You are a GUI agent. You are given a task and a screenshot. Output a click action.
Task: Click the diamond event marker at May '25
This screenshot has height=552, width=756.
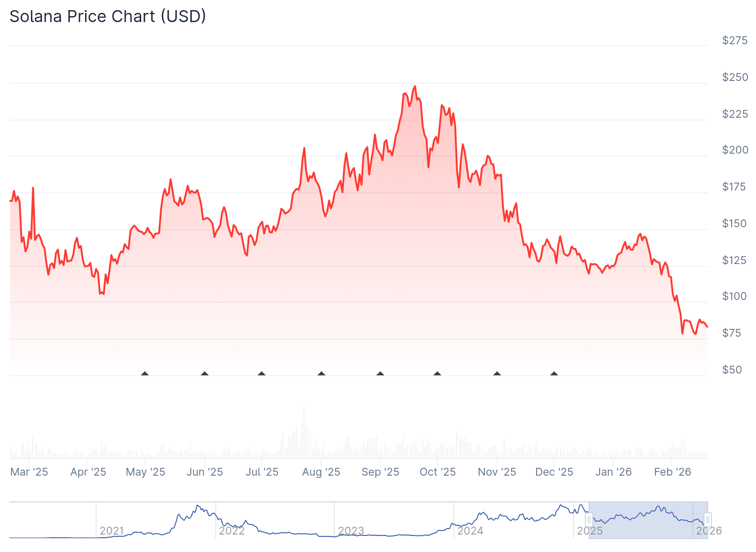(145, 374)
